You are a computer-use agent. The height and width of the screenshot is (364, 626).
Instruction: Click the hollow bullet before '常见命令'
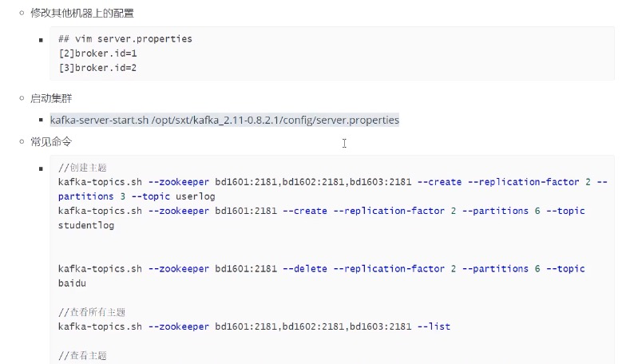[23, 141]
